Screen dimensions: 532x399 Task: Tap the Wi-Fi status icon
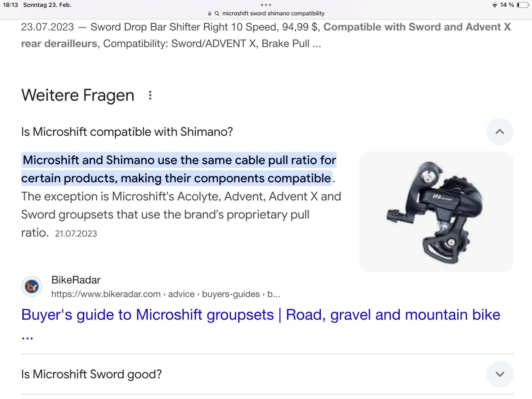tap(494, 5)
